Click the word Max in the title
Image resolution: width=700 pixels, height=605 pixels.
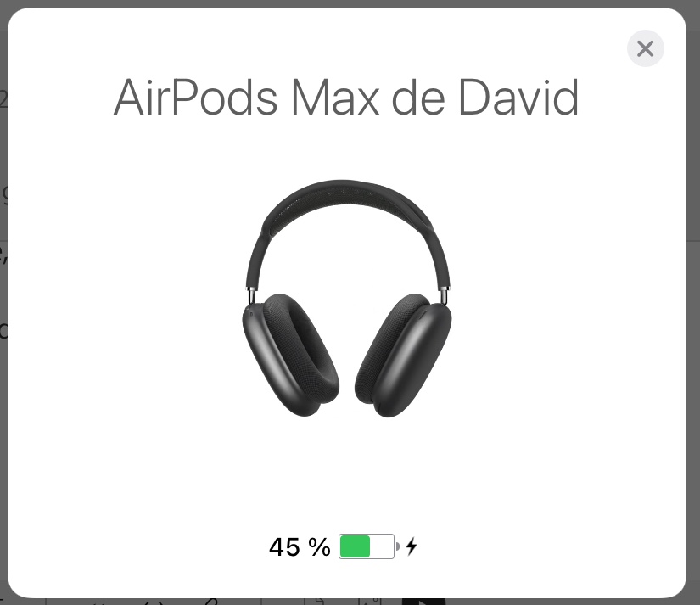pyautogui.click(x=335, y=98)
